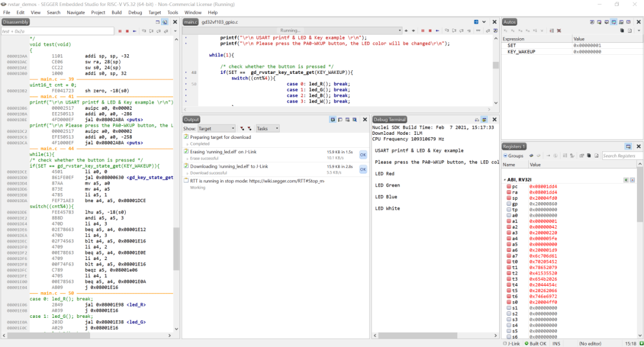
Task: Close the Output panel
Action: point(365,119)
